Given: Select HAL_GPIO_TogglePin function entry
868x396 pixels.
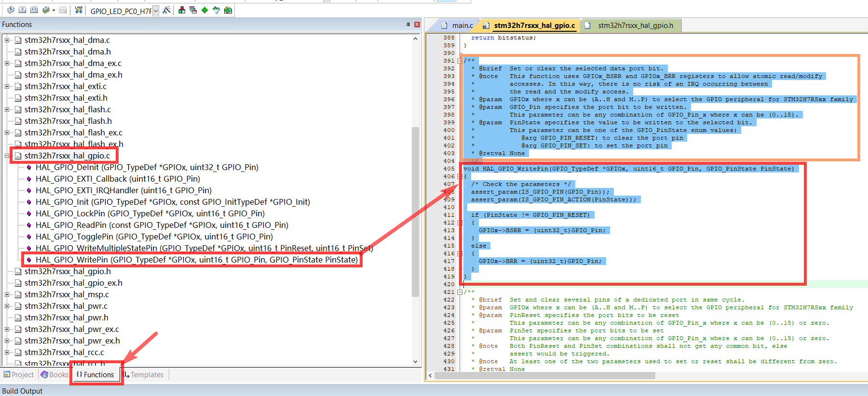Looking at the screenshot, I should (154, 237).
